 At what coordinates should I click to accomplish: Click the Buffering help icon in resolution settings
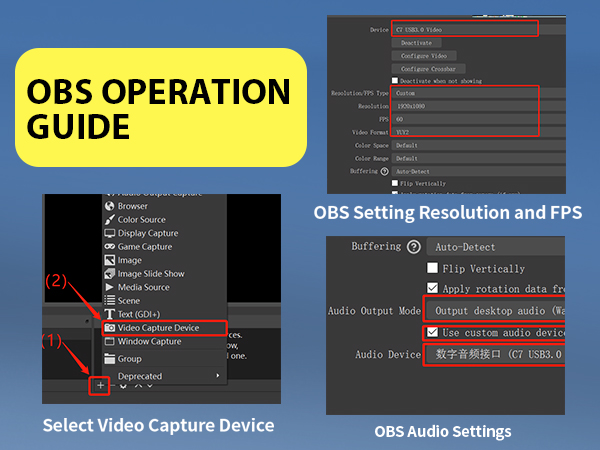[385, 171]
